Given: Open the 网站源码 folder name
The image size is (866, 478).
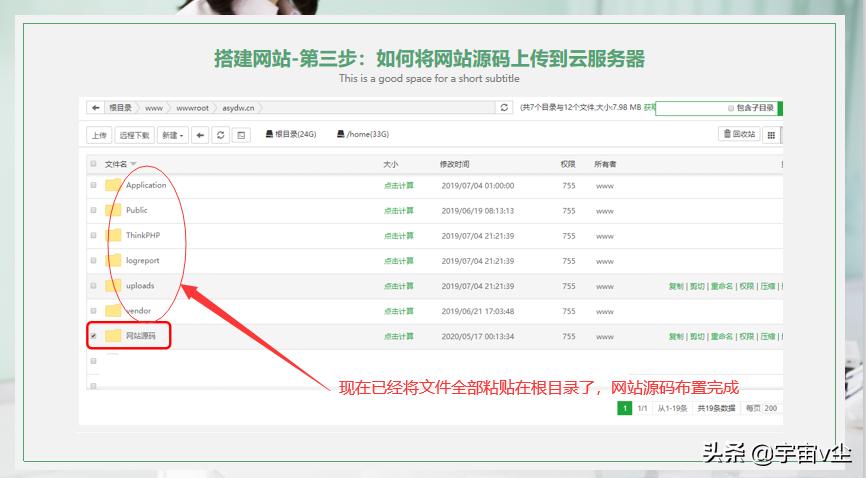Looking at the screenshot, I should 140,335.
